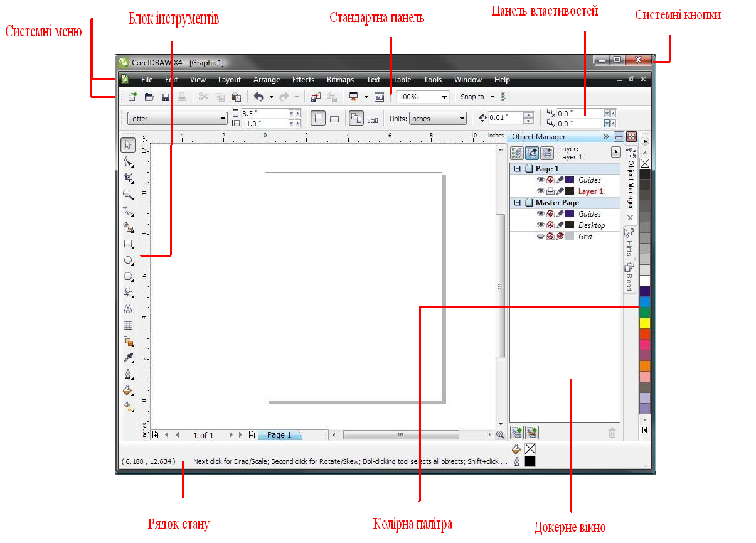The width and height of the screenshot is (756, 543).
Task: Collapse the docker with the double-chevron button
Action: click(x=606, y=136)
